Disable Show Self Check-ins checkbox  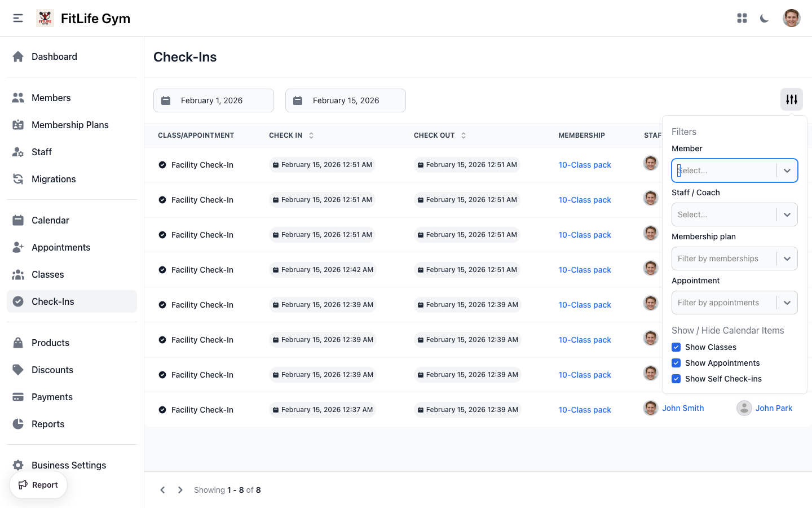676,379
